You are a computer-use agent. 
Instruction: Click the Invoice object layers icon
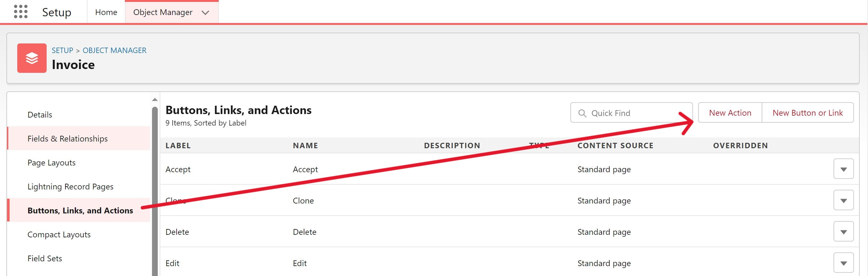pyautogui.click(x=32, y=58)
